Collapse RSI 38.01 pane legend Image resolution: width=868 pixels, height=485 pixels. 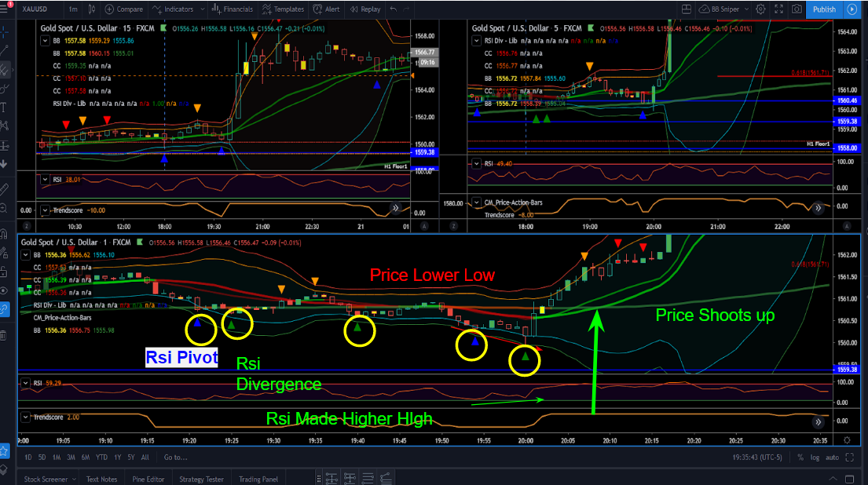45,180
